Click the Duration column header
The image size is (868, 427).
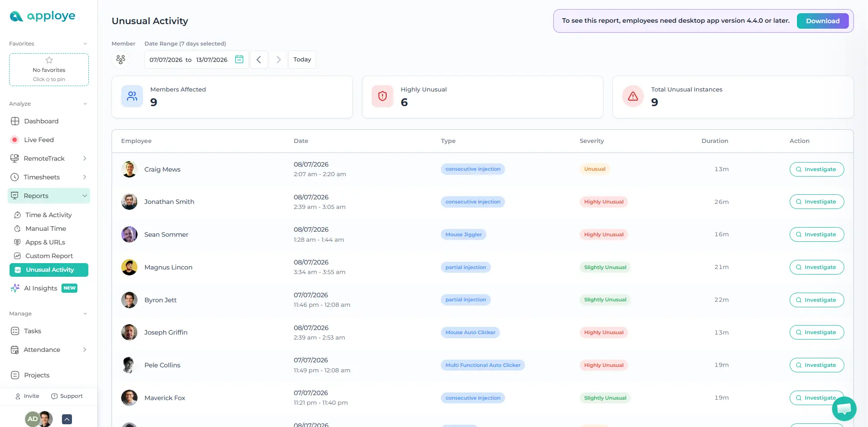(715, 141)
